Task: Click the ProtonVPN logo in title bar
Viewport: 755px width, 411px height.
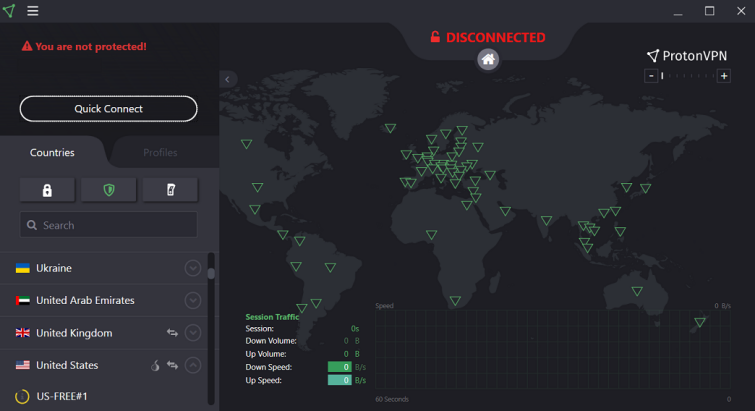Action: point(9,11)
